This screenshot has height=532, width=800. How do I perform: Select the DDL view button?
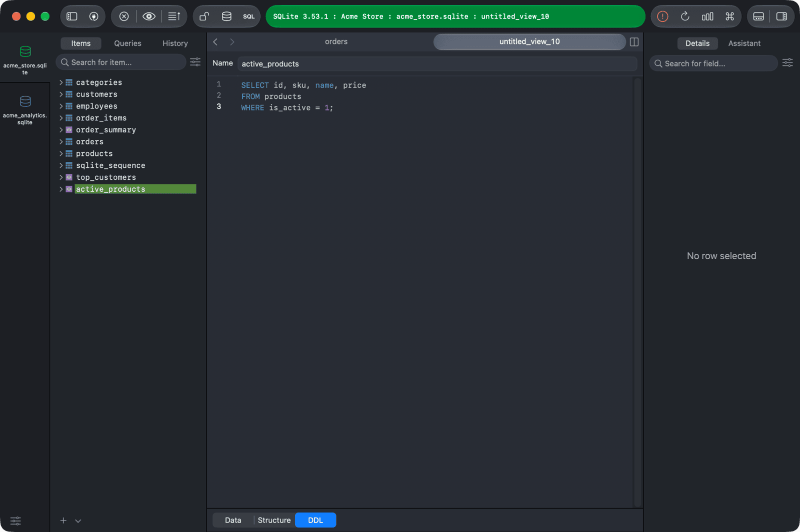[315, 520]
